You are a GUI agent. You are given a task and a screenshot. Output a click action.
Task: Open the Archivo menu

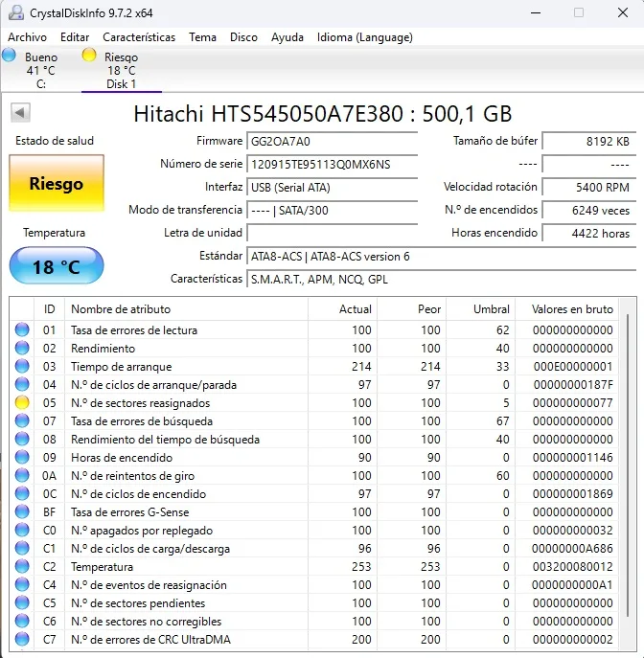tap(27, 37)
